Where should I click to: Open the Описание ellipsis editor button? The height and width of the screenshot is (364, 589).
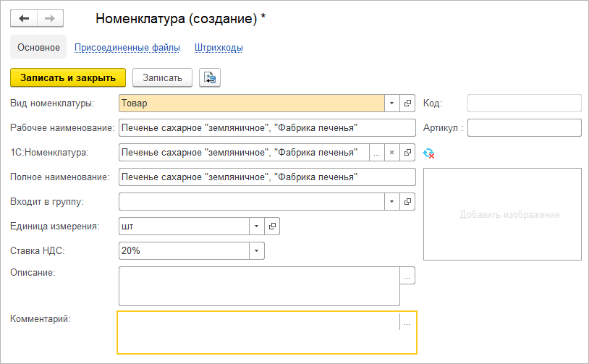coord(407,276)
